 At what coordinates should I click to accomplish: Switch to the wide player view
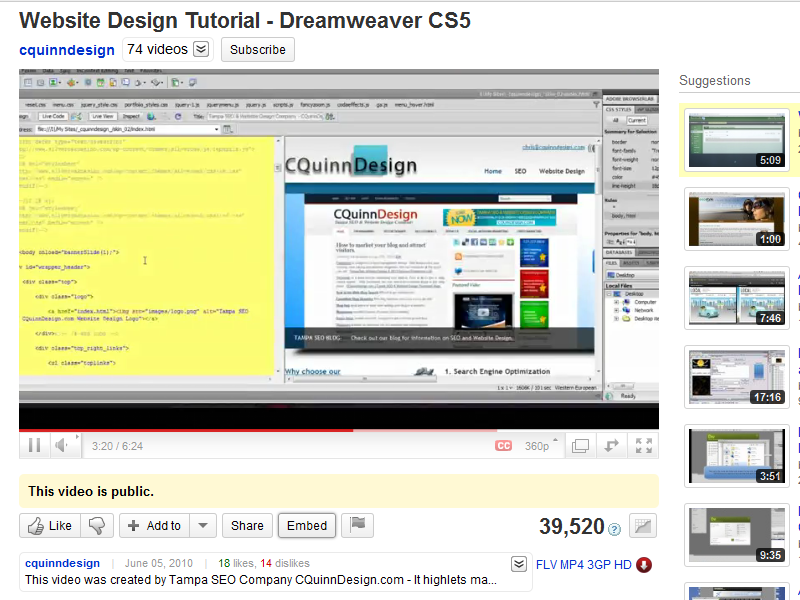[580, 444]
